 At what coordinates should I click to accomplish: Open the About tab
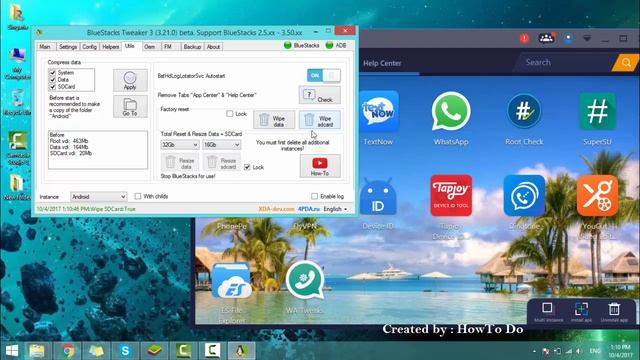pyautogui.click(x=213, y=47)
